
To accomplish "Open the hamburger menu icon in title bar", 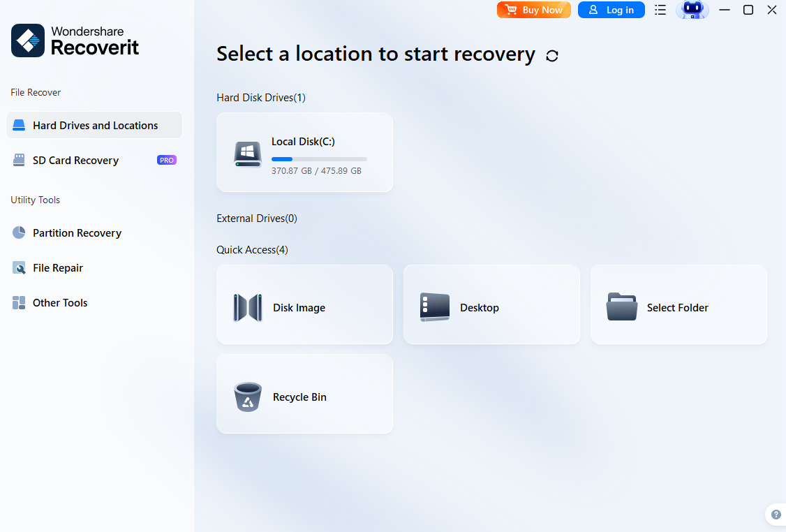I will point(660,10).
